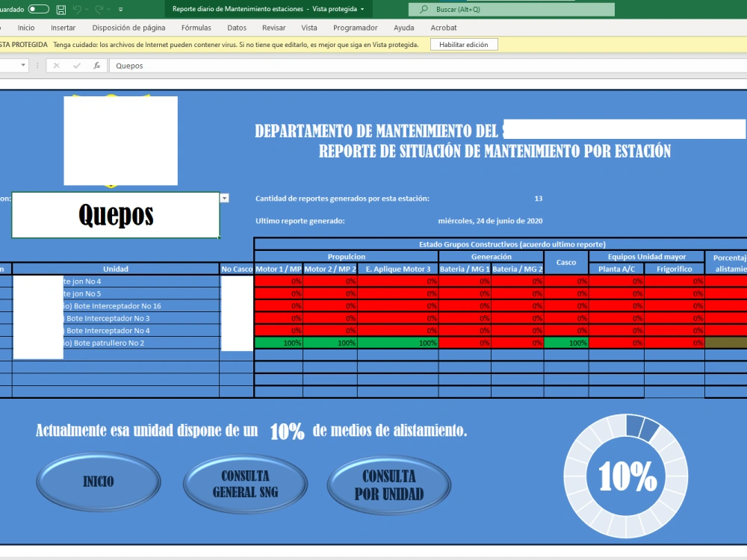Click the Undo arrow icon
747x560 pixels.
77,9
